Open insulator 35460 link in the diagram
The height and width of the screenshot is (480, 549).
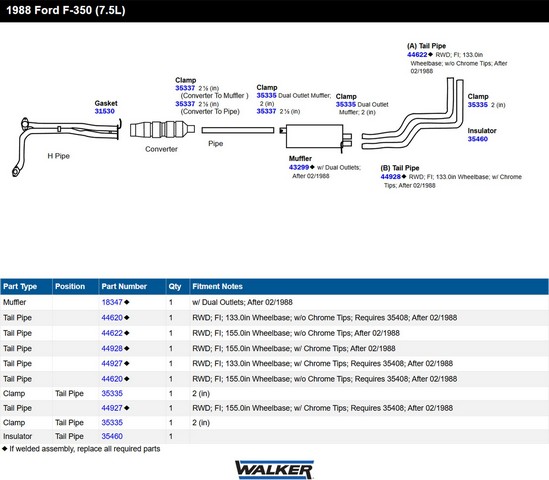pos(478,139)
